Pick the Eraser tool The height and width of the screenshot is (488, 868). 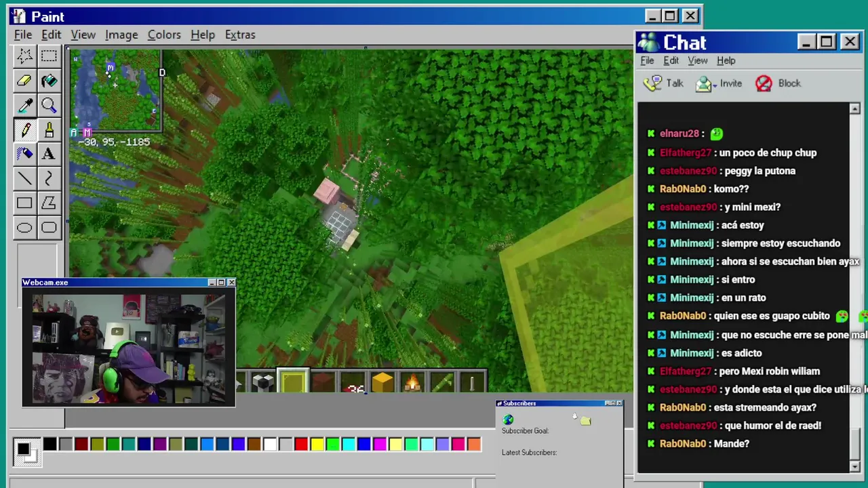pos(24,81)
